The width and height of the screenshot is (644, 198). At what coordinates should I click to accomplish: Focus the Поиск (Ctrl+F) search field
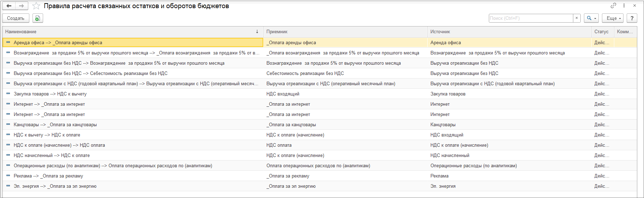[x=530, y=18]
